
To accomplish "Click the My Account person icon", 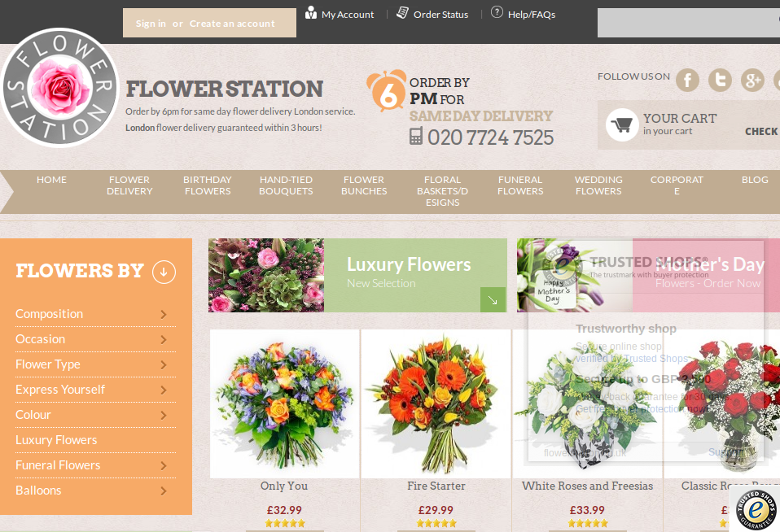I will 311,12.
